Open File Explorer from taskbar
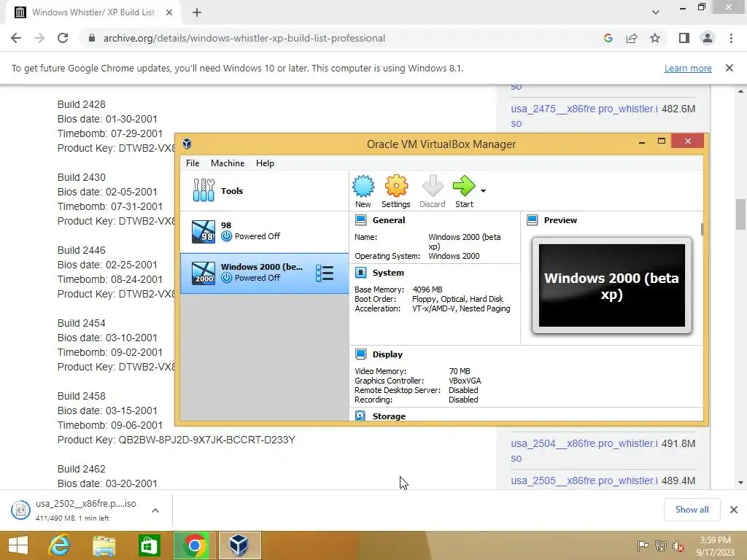The height and width of the screenshot is (560, 747). (x=104, y=545)
